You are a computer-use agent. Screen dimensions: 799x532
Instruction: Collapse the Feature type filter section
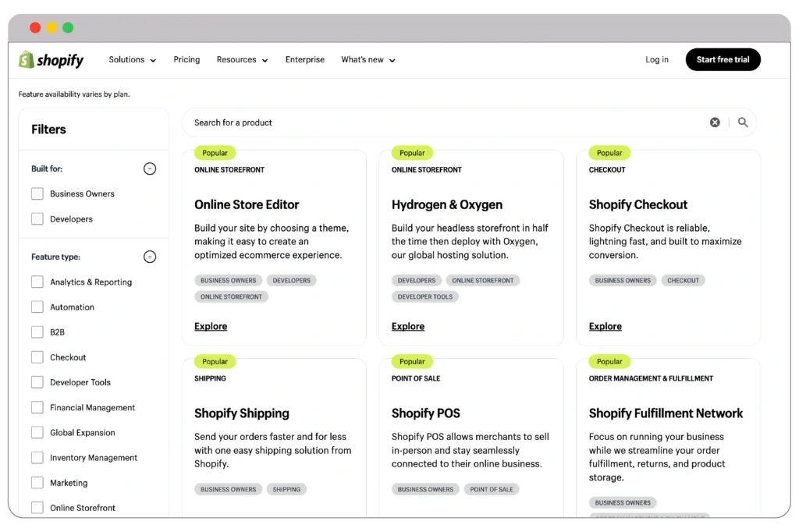(149, 256)
